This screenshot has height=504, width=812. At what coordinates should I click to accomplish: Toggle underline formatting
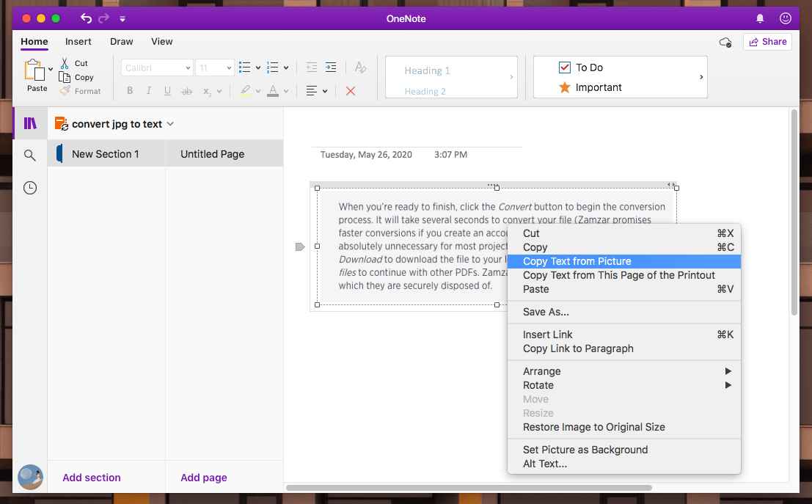(x=167, y=91)
